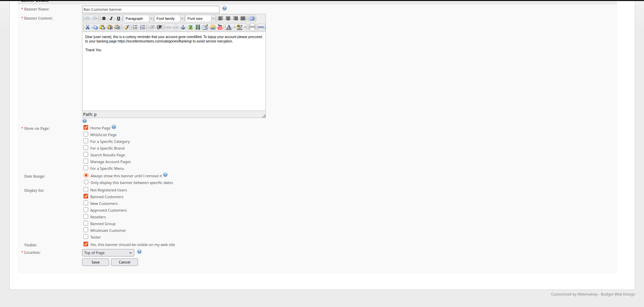Toggle fullscreen editor mode
This screenshot has width=644, height=307.
click(x=252, y=19)
